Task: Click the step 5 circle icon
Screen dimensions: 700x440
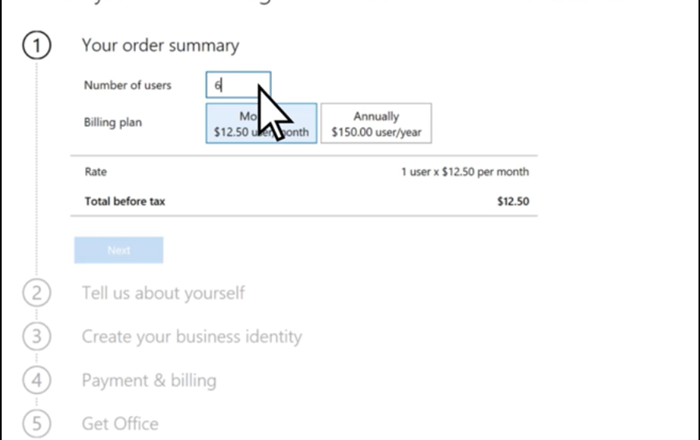Action: point(37,424)
